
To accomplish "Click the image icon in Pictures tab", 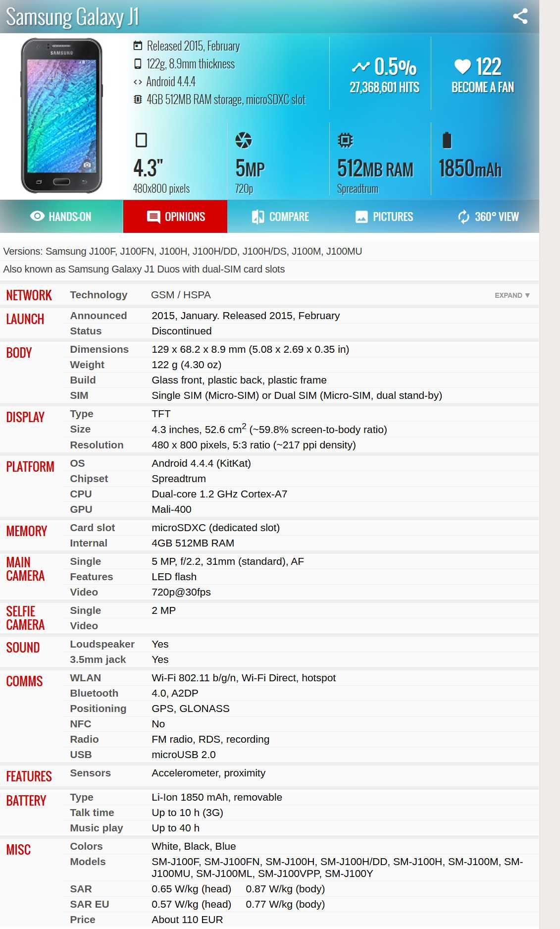I will tap(362, 217).
